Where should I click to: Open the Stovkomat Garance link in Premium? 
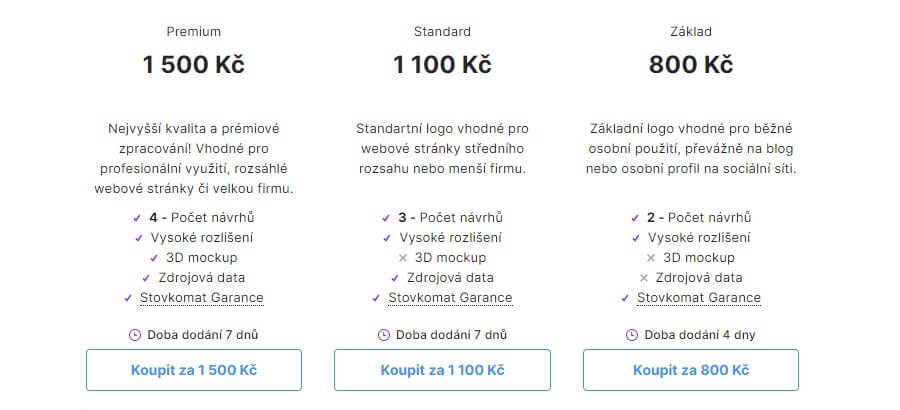tap(201, 298)
